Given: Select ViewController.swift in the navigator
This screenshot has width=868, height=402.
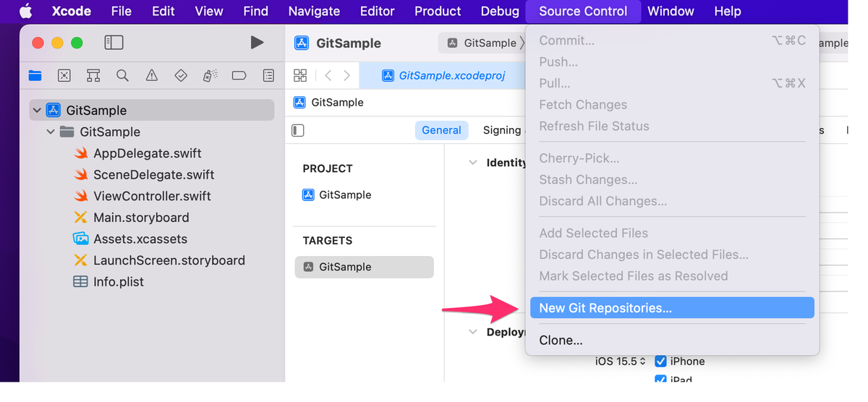Looking at the screenshot, I should pos(153,196).
